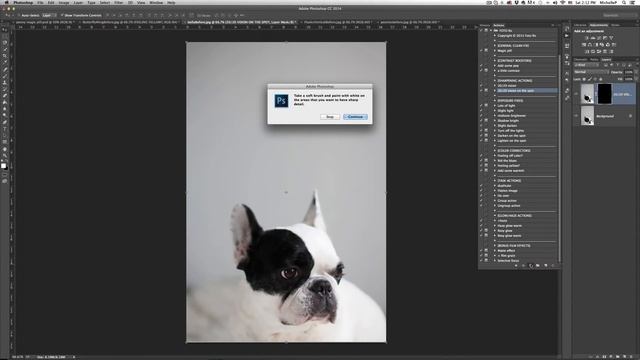Select the black layer mask thumbnail
Screen dimensions: 640x360
[x=604, y=94]
